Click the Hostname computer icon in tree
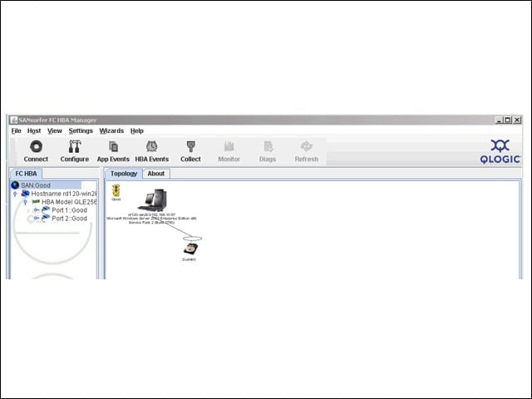Image resolution: width=532 pixels, height=399 pixels. coord(25,194)
